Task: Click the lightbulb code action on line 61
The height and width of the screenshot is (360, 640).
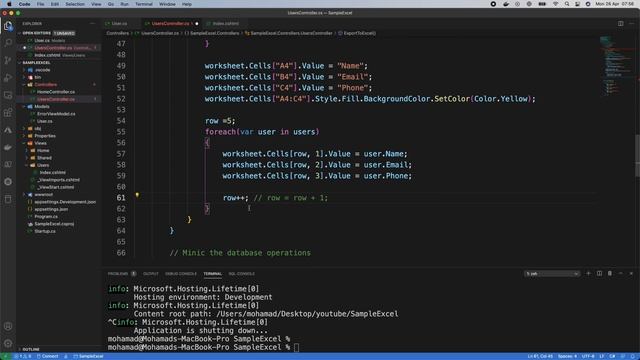Action: coord(137,195)
